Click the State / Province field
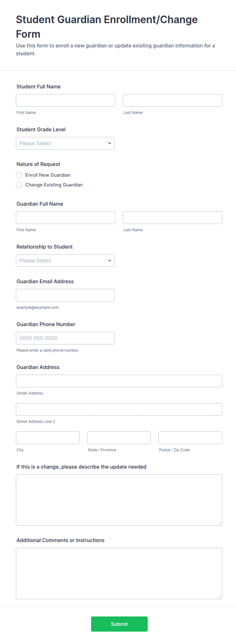236x644 pixels. point(119,437)
